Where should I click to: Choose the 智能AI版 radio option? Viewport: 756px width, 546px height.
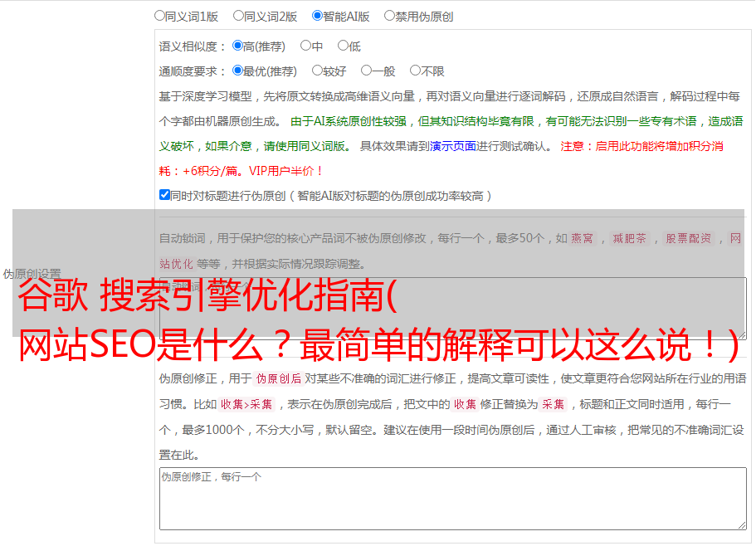coord(317,16)
